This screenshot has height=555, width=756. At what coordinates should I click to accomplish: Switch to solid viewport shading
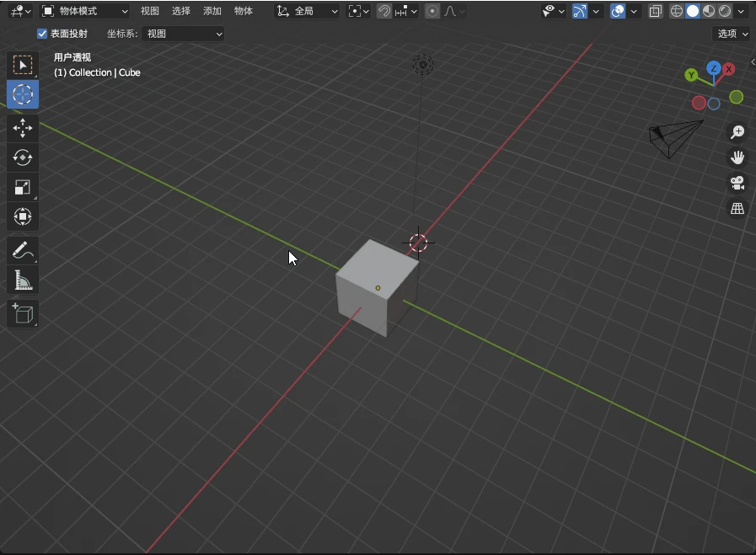(x=693, y=11)
